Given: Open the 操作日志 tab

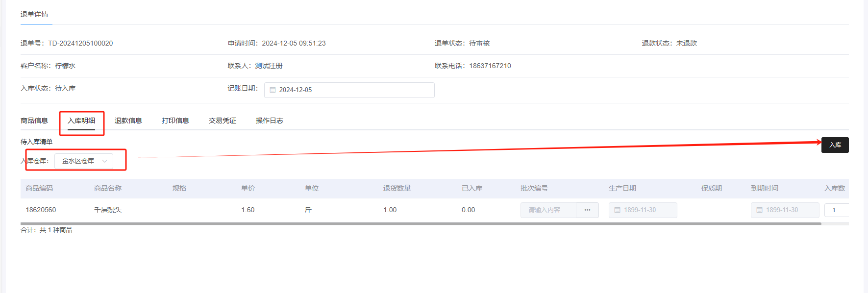Looking at the screenshot, I should coord(270,121).
